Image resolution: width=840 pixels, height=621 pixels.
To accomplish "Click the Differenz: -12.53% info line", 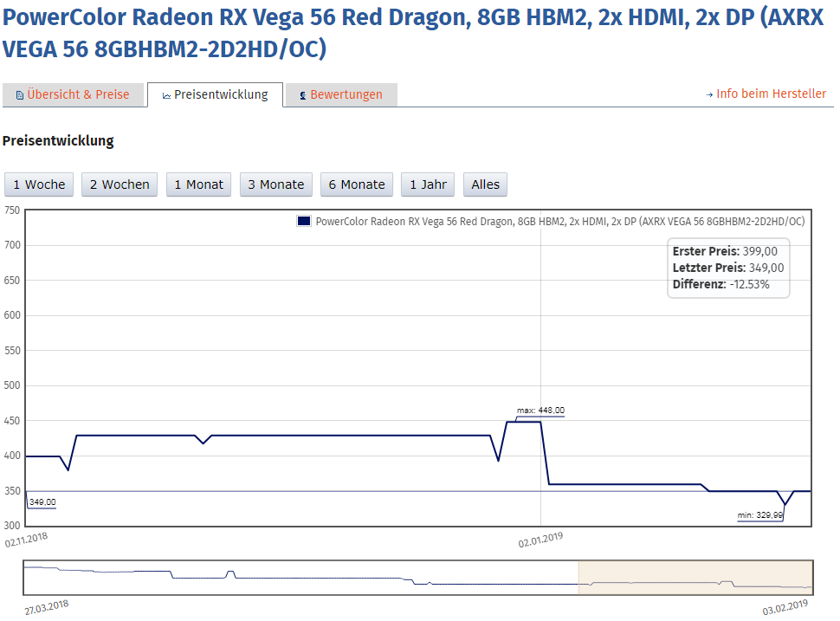I will point(721,284).
